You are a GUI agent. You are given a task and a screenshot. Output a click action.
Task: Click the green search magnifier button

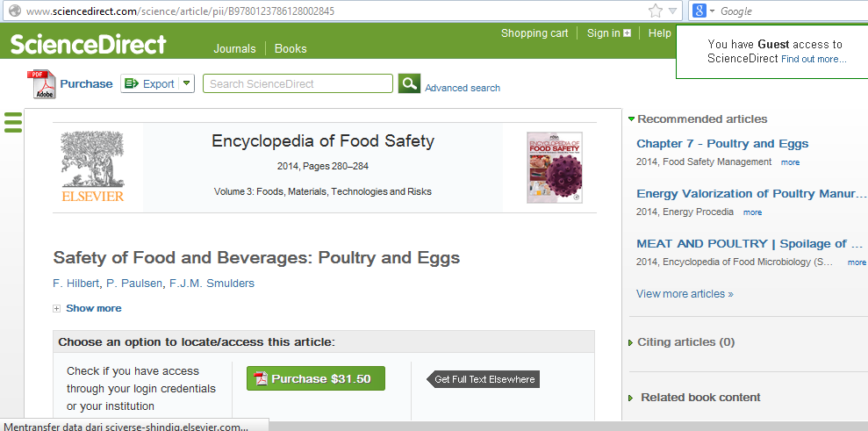(x=409, y=83)
